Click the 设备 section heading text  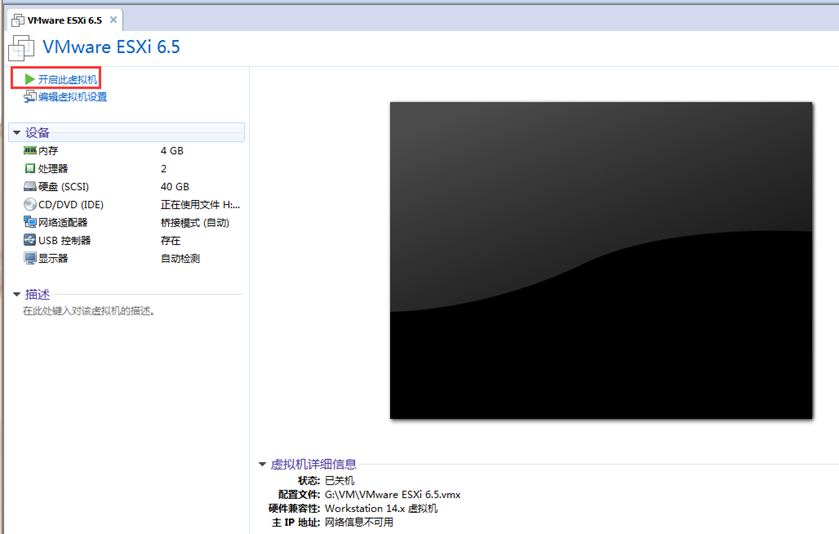[x=37, y=133]
